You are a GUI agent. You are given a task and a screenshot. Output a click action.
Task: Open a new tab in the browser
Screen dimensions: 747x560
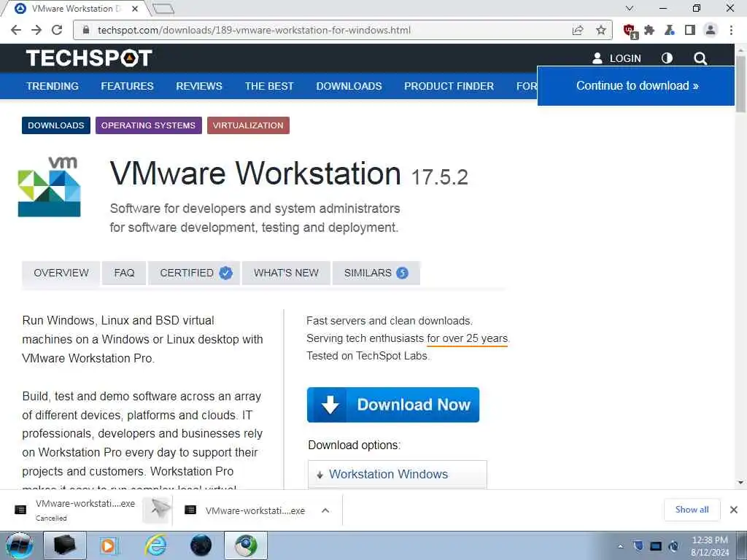click(163, 9)
